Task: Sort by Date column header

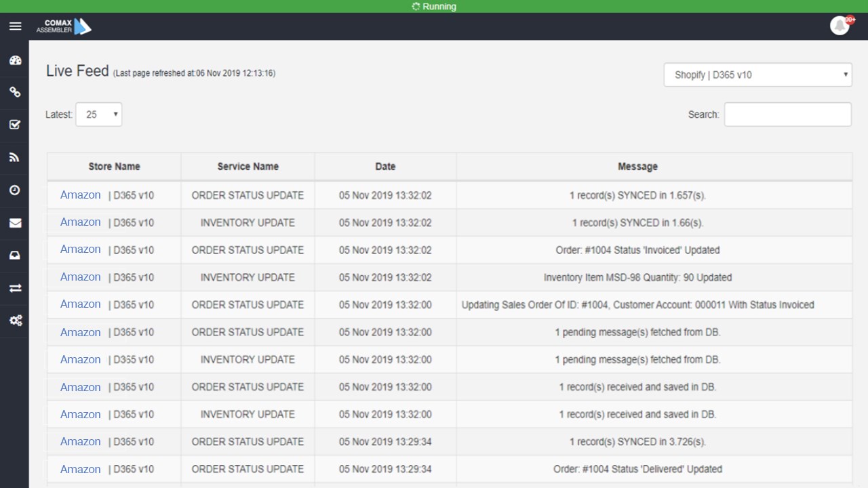Action: click(x=385, y=166)
